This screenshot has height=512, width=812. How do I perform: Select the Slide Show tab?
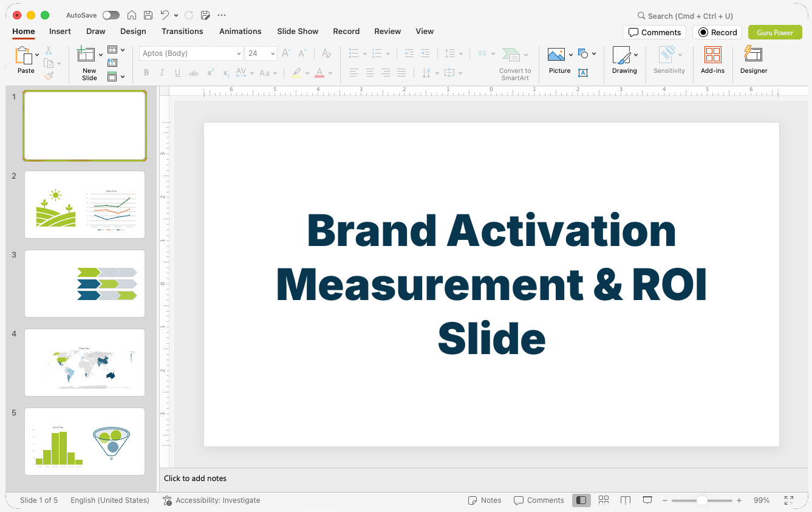tap(298, 32)
